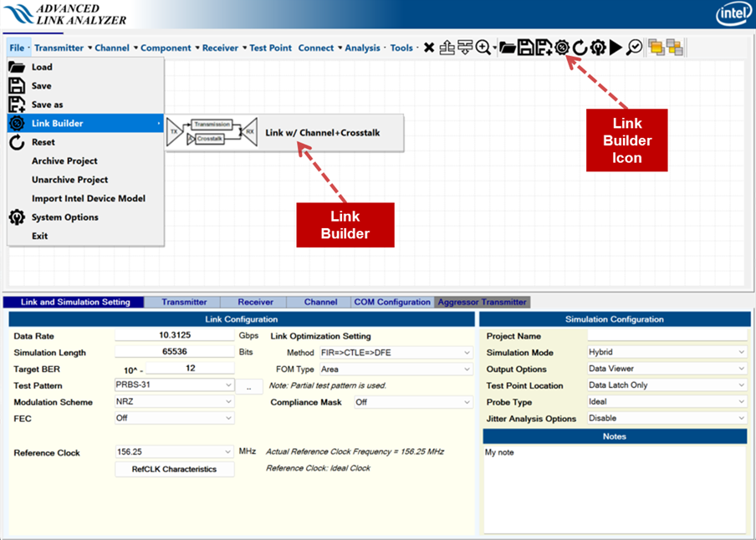Select Unarchive Project menu entry
The image size is (756, 540).
[86, 180]
